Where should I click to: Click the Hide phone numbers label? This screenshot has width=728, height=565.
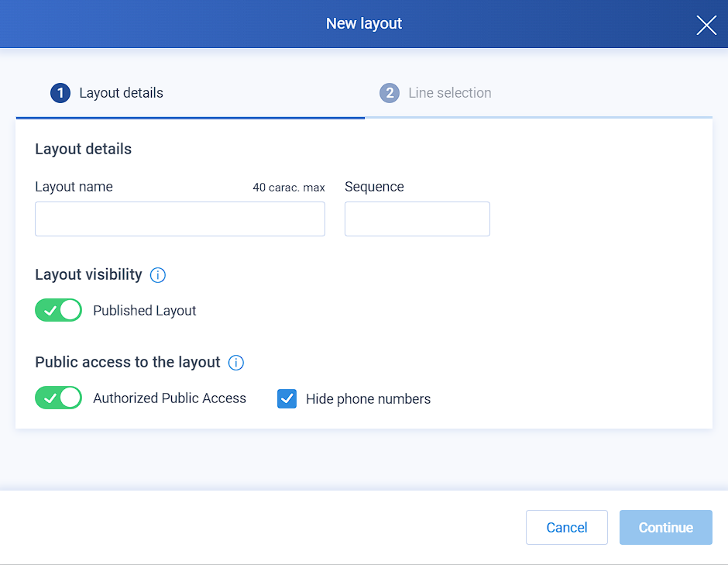(x=368, y=399)
